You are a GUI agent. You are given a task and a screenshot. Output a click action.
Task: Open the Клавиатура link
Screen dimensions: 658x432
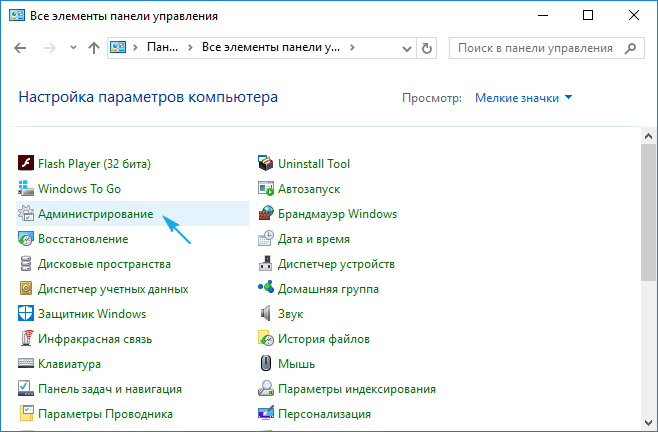(69, 364)
